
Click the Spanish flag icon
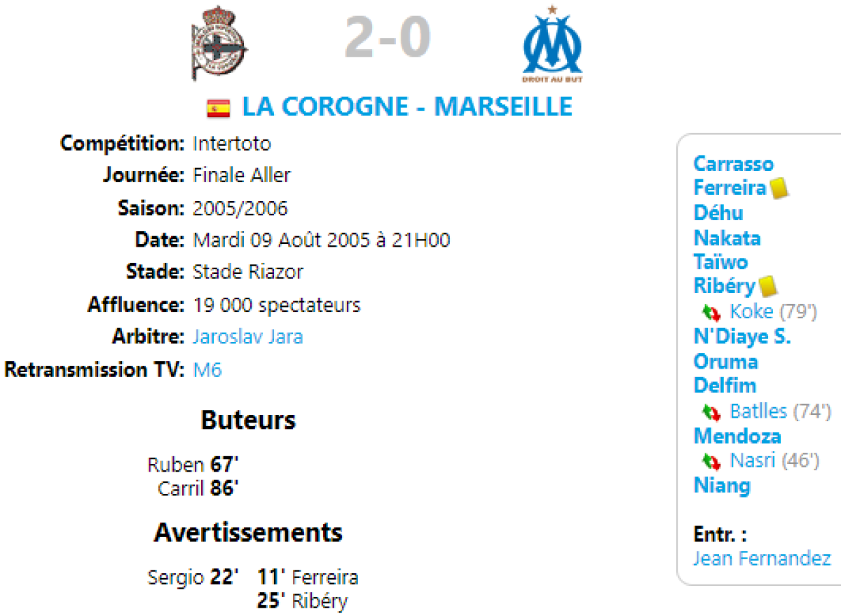tap(219, 108)
